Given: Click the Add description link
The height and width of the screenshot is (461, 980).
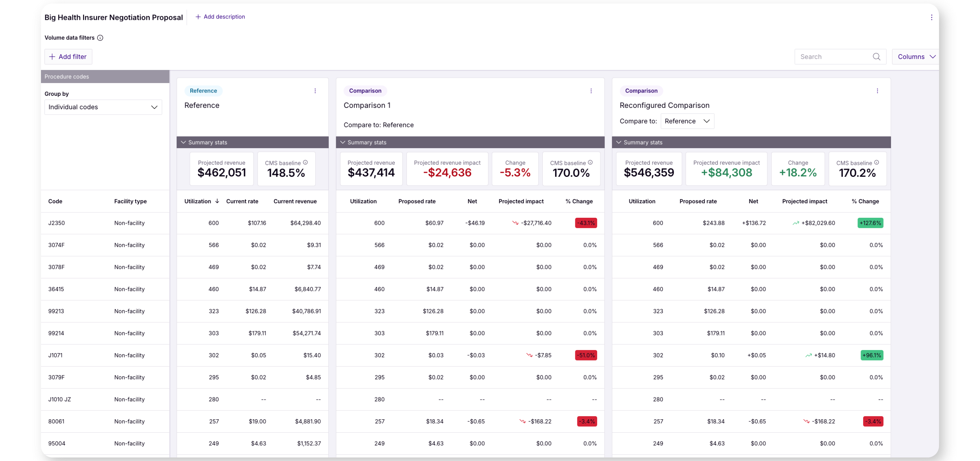Looking at the screenshot, I should coord(220,17).
